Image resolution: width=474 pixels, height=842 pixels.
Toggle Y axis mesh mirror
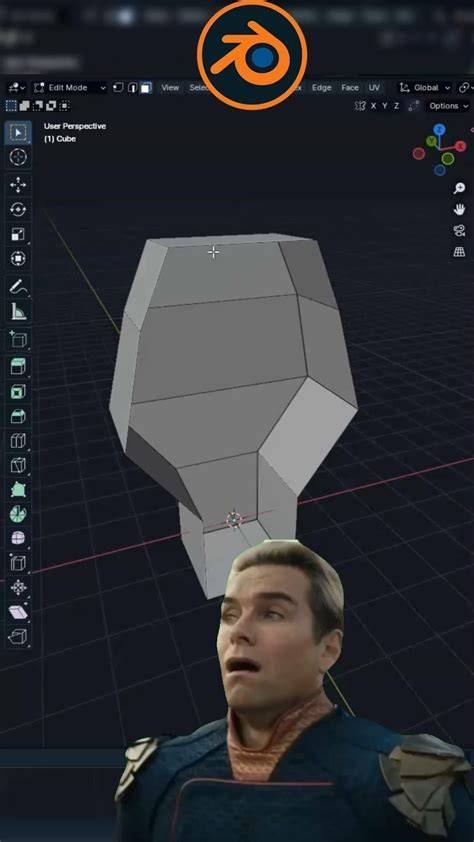click(385, 106)
